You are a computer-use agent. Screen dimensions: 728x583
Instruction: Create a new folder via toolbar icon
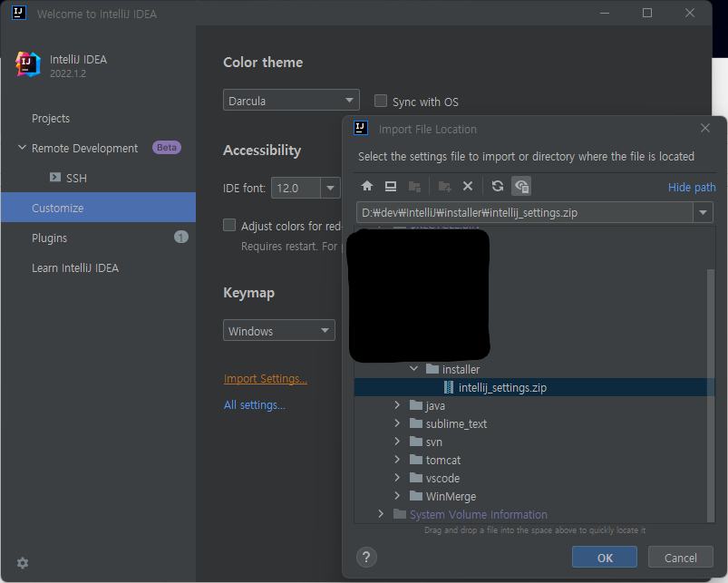point(444,186)
